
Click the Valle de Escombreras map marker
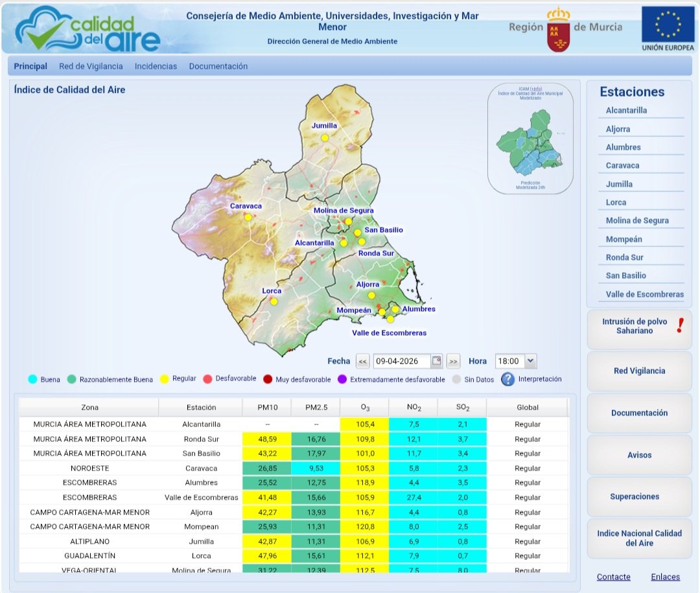coord(390,319)
